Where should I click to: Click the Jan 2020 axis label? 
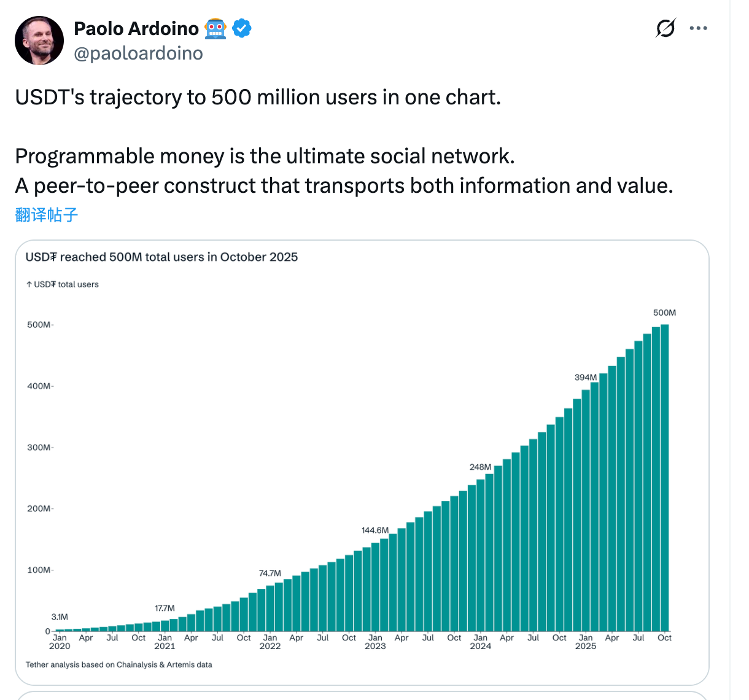[x=60, y=642]
